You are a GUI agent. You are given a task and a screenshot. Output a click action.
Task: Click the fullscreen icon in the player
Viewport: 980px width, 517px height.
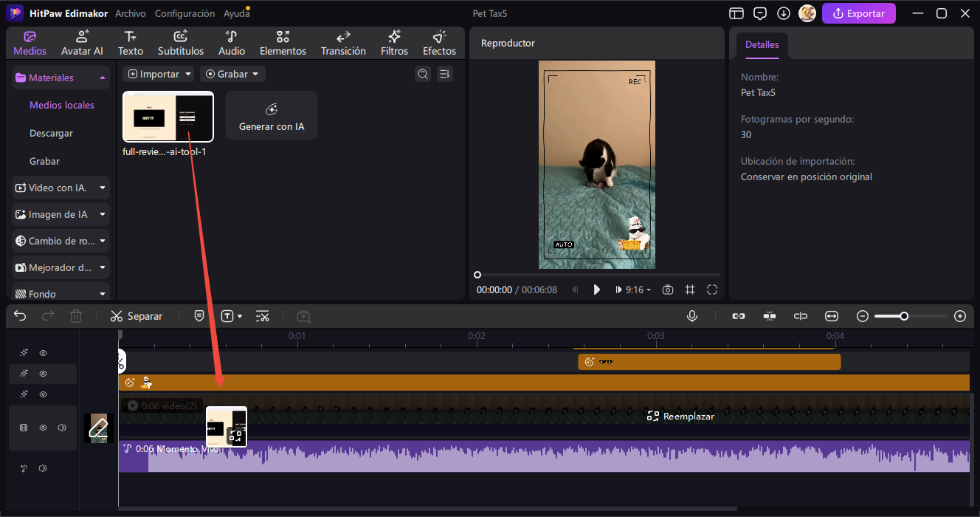[x=712, y=290]
